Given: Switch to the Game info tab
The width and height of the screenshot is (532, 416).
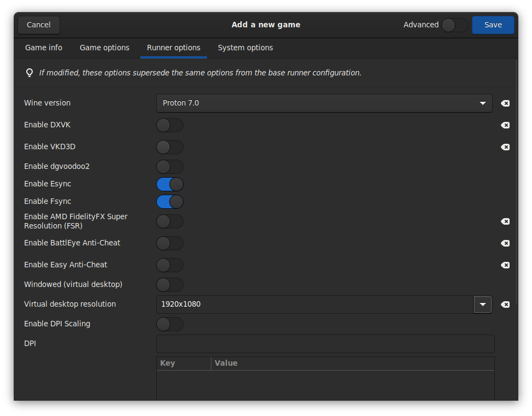Looking at the screenshot, I should tap(44, 48).
